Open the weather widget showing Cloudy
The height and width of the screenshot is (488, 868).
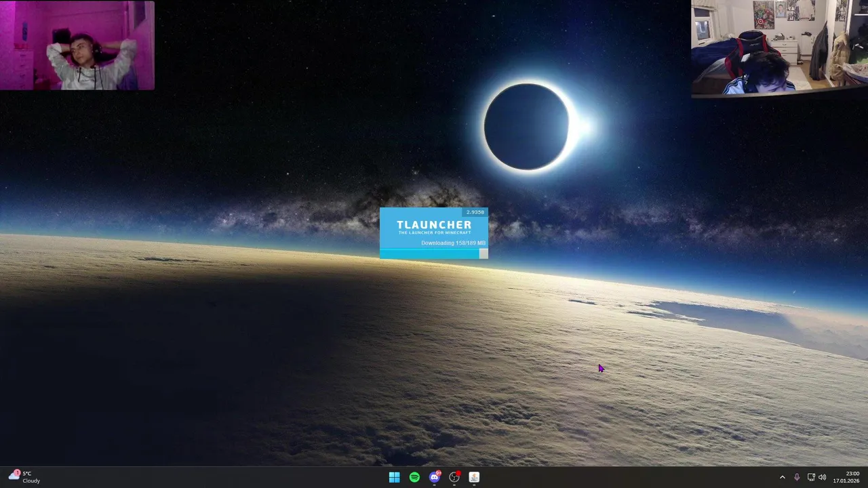point(24,477)
